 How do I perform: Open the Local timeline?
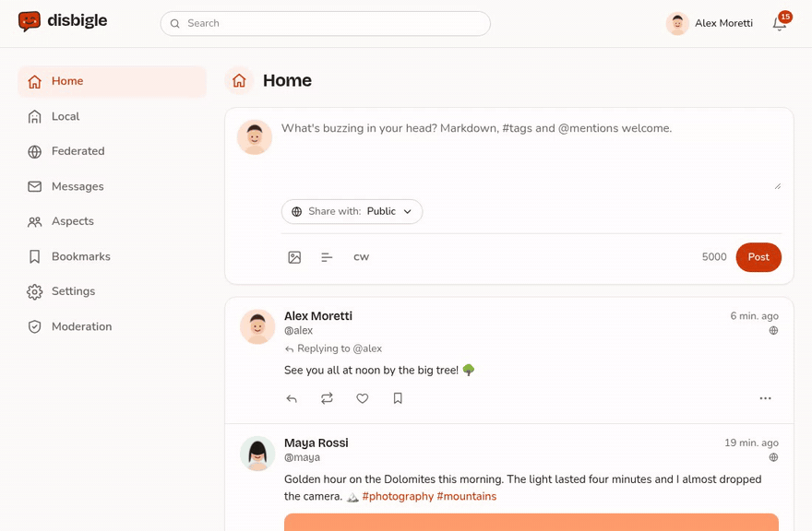tap(112, 116)
